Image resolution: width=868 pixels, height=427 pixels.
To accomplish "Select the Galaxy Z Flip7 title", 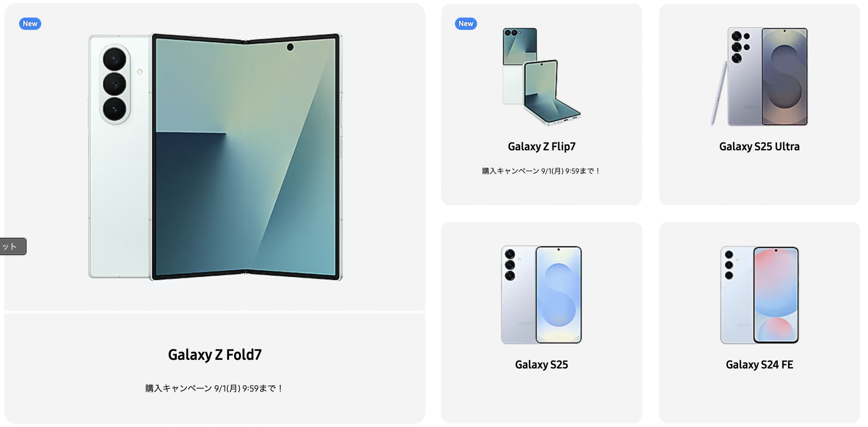I will click(x=541, y=147).
